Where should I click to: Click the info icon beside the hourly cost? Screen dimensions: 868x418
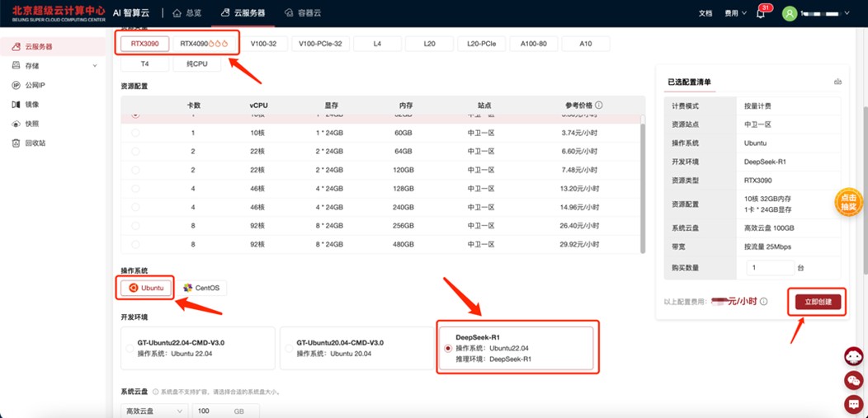pos(764,301)
